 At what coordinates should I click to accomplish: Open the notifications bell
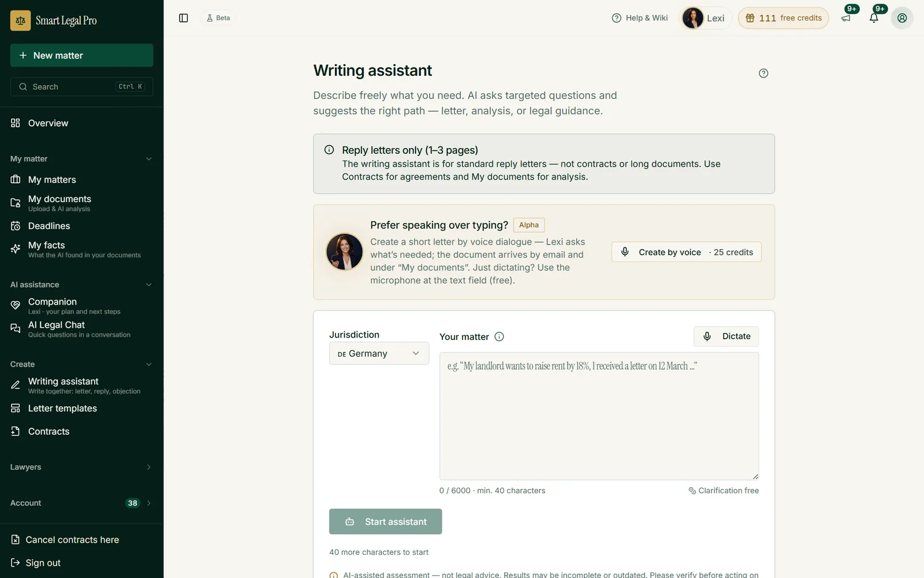pos(874,18)
